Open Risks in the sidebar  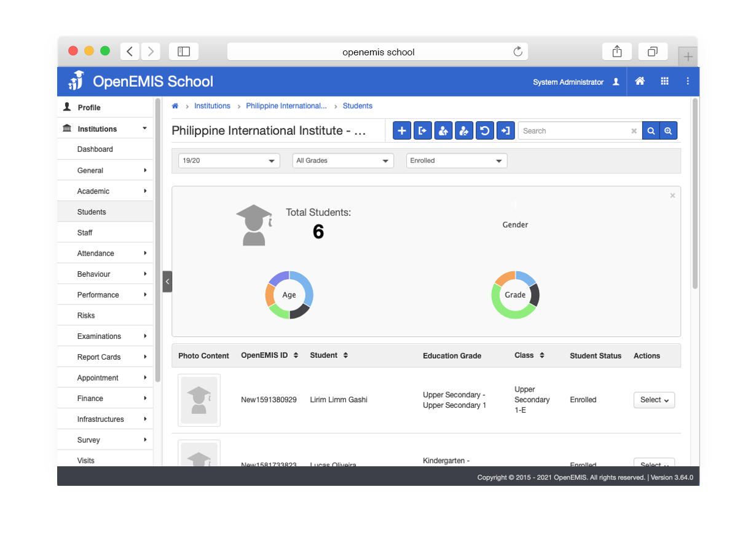pyautogui.click(x=105, y=315)
